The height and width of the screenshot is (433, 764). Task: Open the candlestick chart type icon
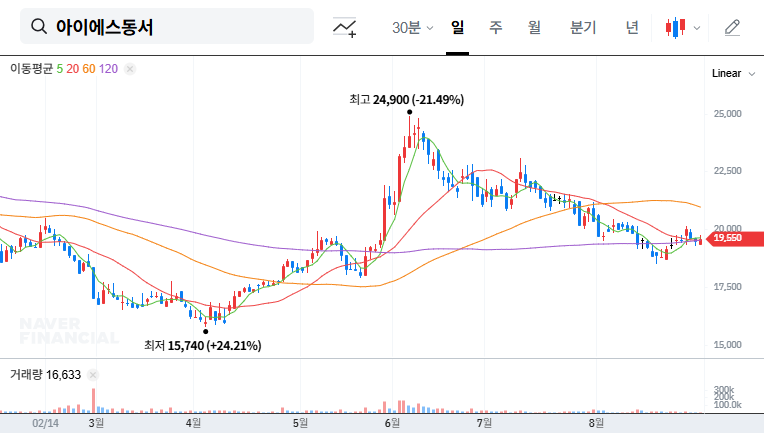pos(675,28)
